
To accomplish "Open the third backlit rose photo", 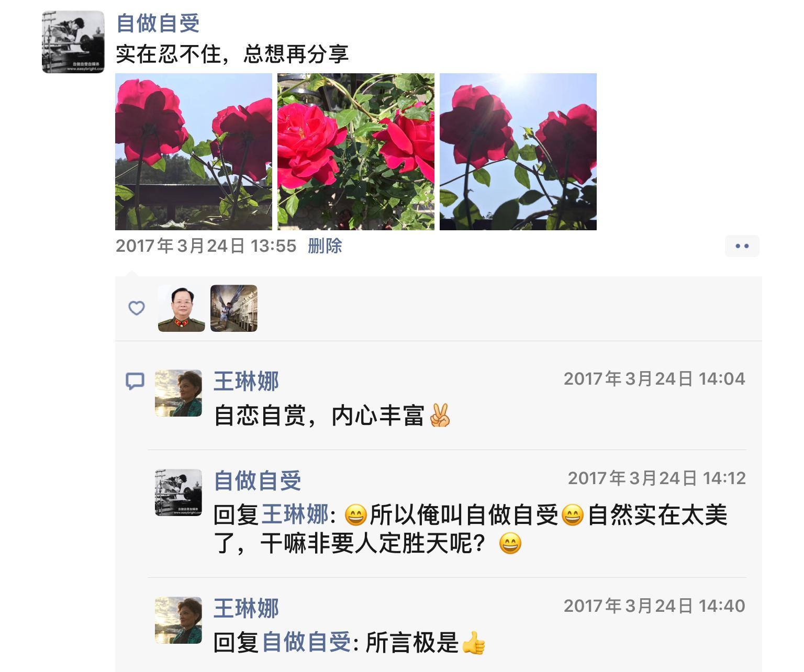I will (x=518, y=152).
